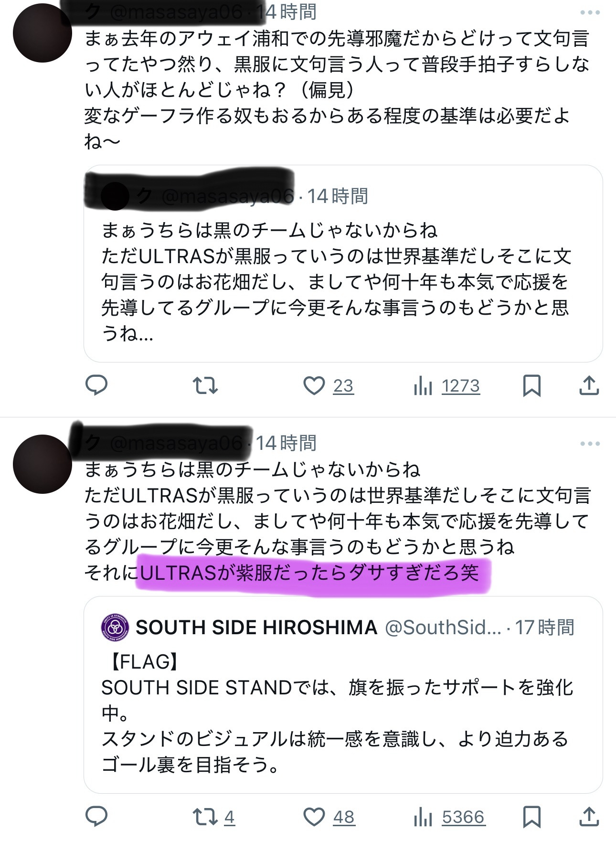View analytics showing 1273 views
The height and width of the screenshot is (841, 616).
446,386
